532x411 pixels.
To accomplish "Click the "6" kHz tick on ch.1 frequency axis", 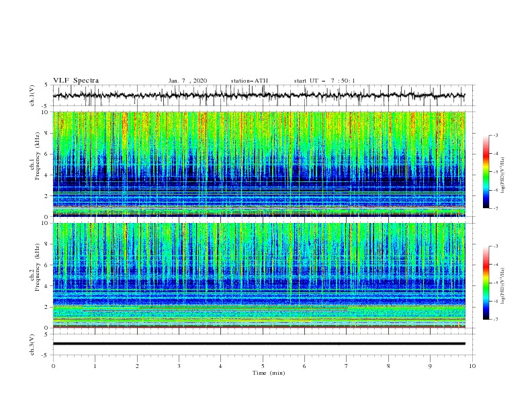I will (x=47, y=154).
